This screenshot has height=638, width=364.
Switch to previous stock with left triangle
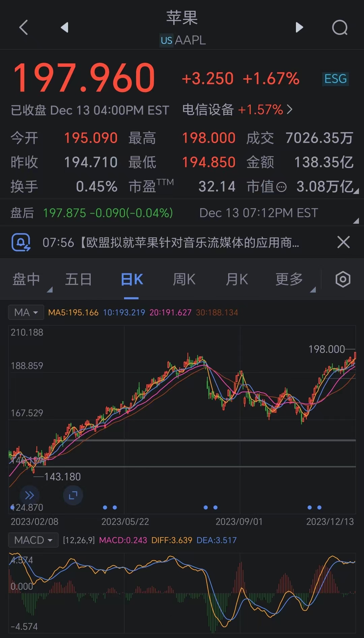click(x=64, y=27)
